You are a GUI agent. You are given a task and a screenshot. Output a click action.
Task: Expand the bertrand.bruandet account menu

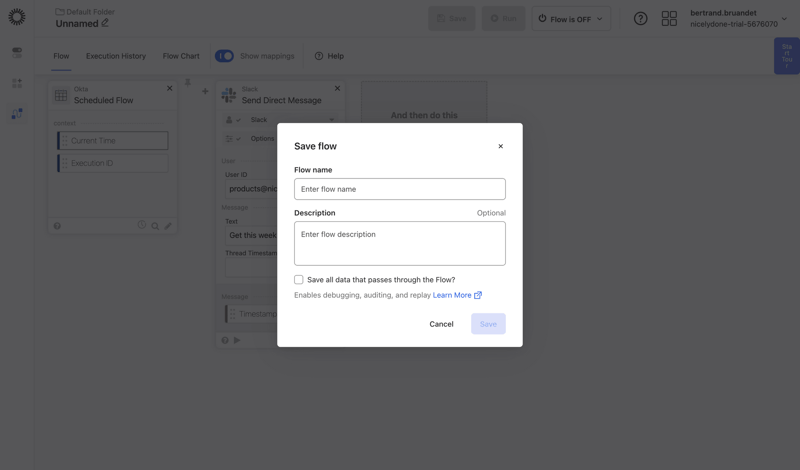click(784, 19)
